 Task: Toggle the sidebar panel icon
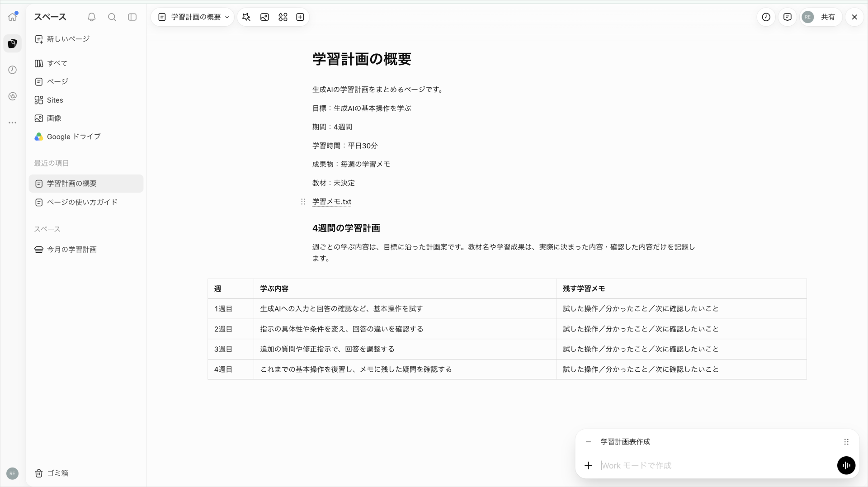tap(132, 17)
